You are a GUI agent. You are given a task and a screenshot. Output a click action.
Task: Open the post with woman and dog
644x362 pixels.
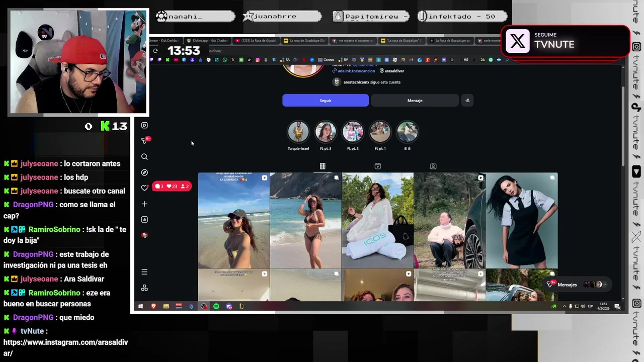(449, 220)
